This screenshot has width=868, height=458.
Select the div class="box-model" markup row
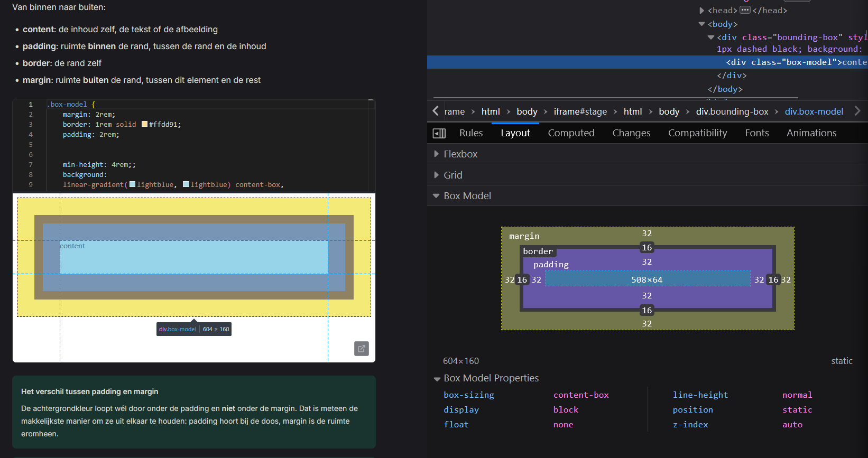(x=647, y=62)
